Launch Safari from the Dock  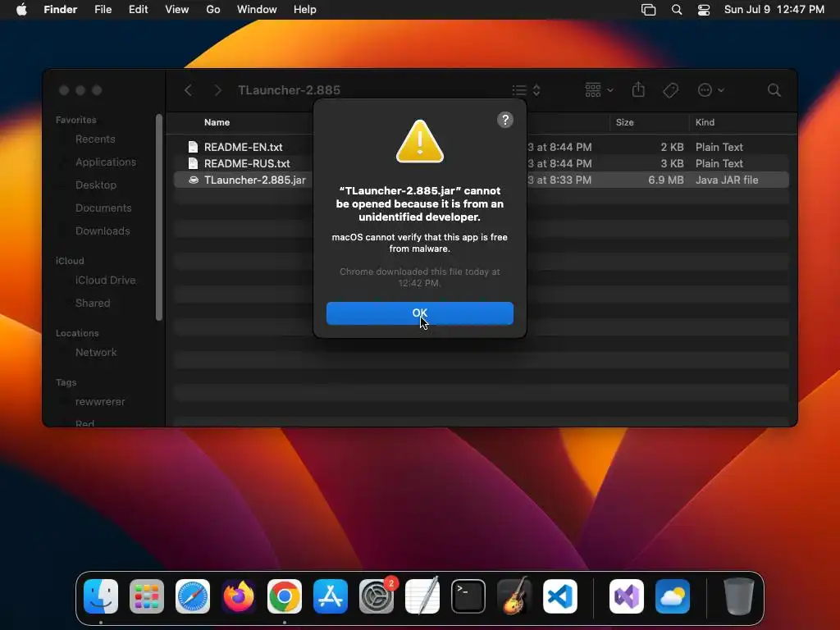tap(193, 596)
